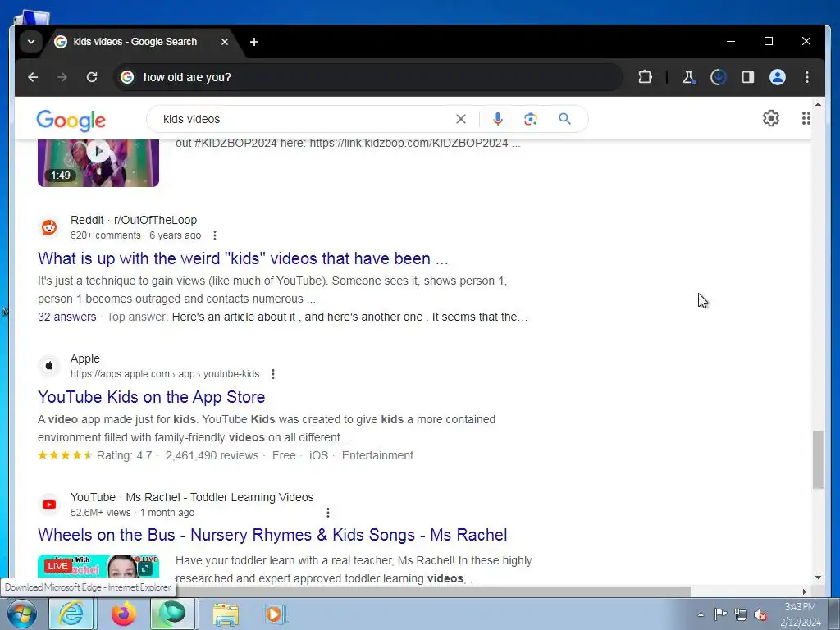Open the Action Center flag icon
The image size is (840, 630).
click(x=720, y=614)
